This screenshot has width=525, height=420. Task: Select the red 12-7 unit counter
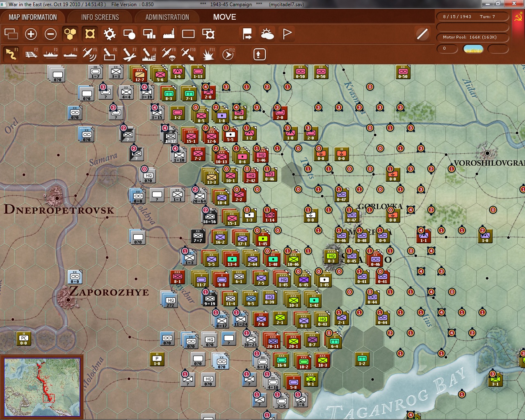[139, 75]
